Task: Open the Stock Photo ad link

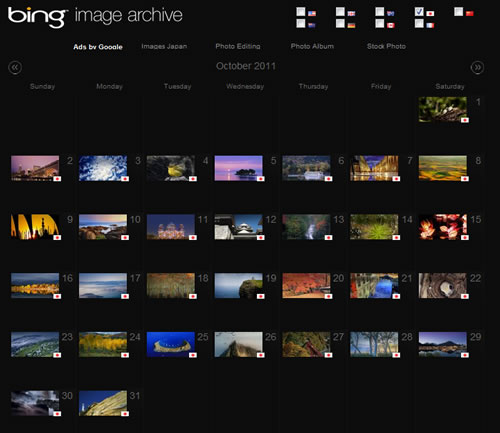Action: pyautogui.click(x=386, y=46)
